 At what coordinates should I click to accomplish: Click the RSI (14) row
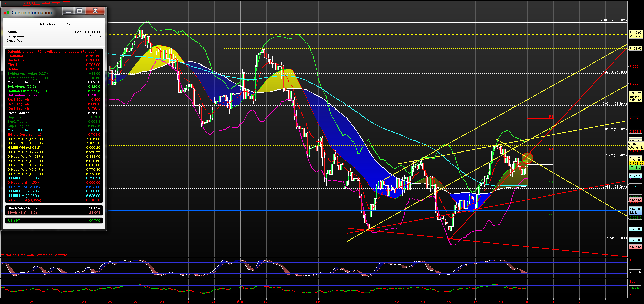point(54,221)
